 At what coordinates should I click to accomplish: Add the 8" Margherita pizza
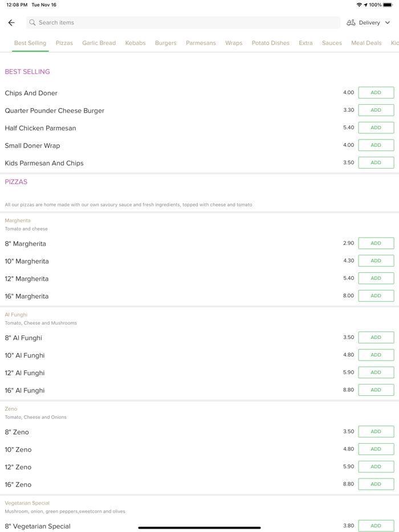[x=376, y=243]
